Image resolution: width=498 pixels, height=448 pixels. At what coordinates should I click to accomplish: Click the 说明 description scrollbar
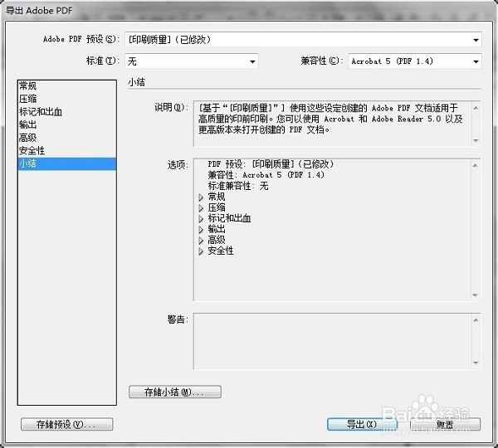tap(475, 124)
